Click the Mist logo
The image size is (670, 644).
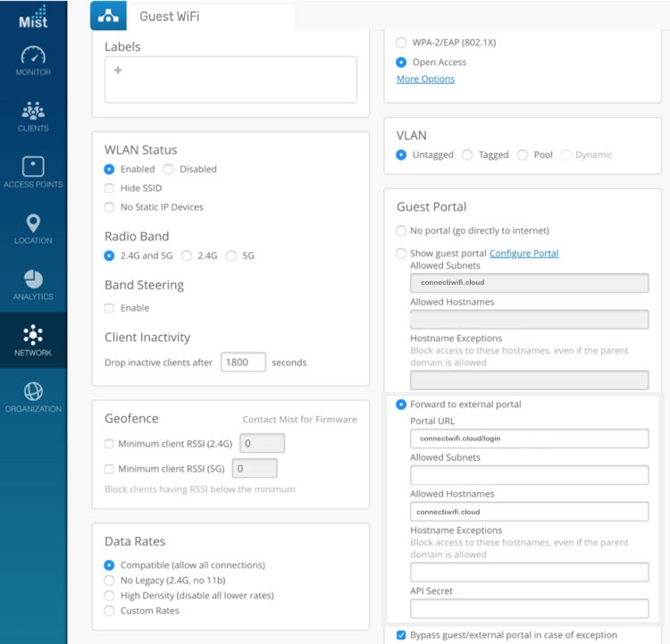pos(33,15)
